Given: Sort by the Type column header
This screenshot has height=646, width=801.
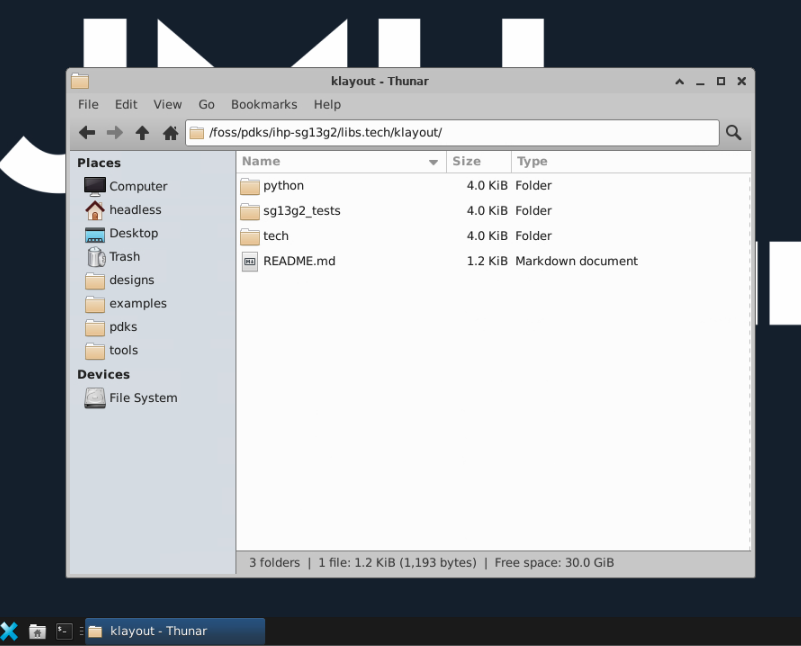Looking at the screenshot, I should 631,162.
